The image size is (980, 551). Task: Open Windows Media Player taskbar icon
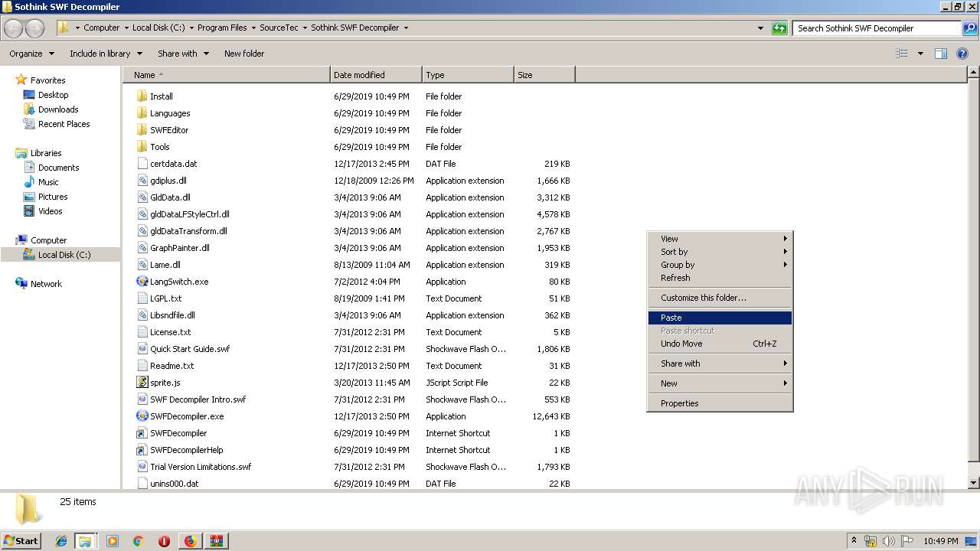tap(113, 541)
